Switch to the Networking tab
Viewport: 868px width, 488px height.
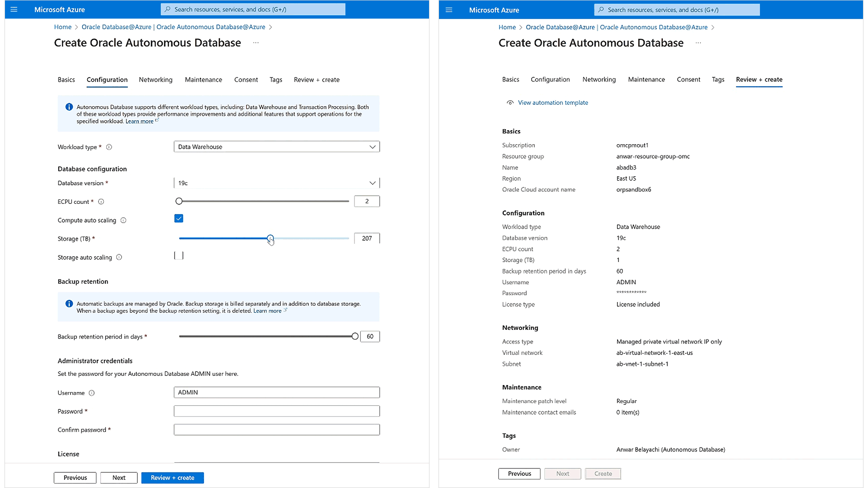[156, 80]
